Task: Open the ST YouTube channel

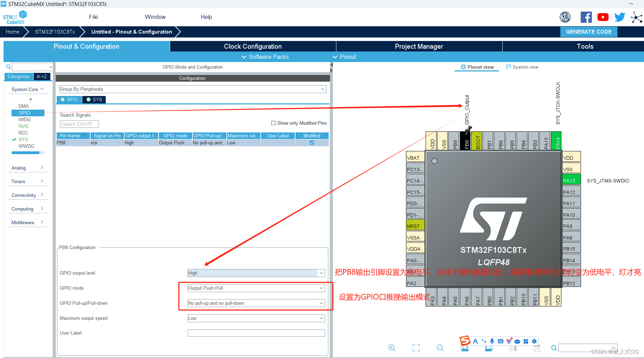Action: 603,17
